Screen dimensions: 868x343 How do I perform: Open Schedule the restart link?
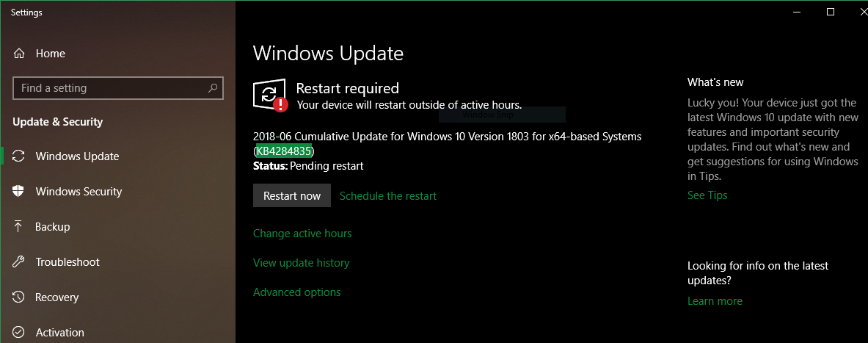tap(388, 195)
